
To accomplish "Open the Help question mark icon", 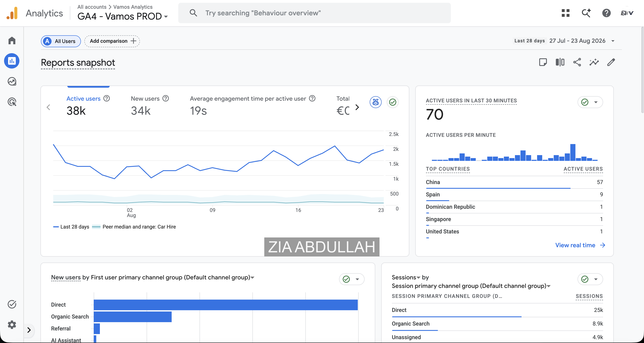I will coord(606,13).
